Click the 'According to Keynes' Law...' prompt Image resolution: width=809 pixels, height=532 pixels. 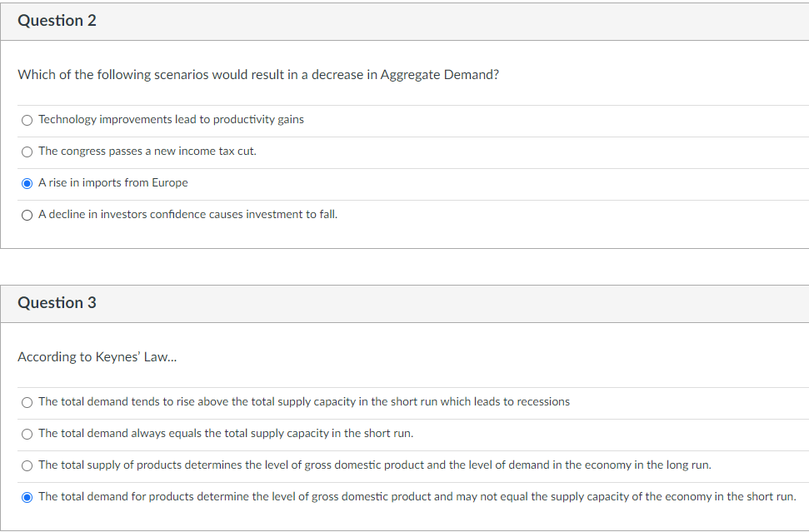tap(97, 357)
